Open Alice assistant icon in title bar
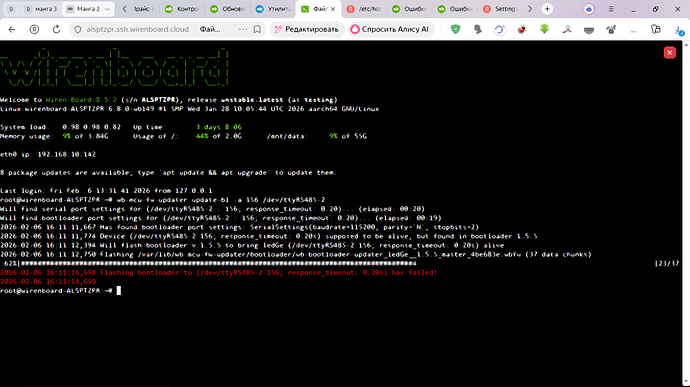This screenshot has width=690, height=387. 589,9
